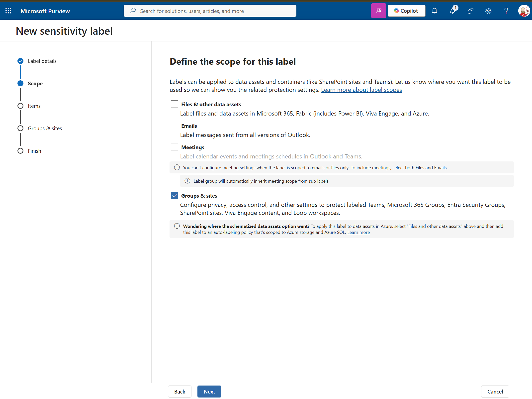Click "Label group will automatically inherit" text
This screenshot has height=399, width=532.
coord(261,181)
